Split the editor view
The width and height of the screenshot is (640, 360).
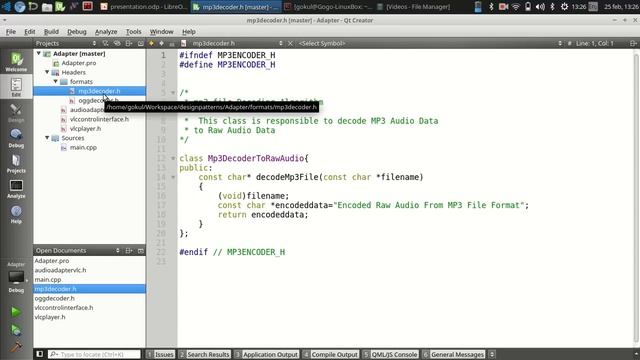[633, 43]
